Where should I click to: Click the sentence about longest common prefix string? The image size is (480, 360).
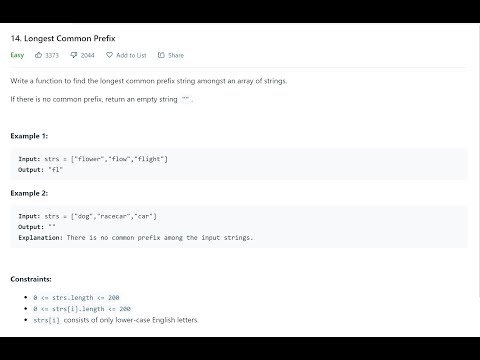149,81
